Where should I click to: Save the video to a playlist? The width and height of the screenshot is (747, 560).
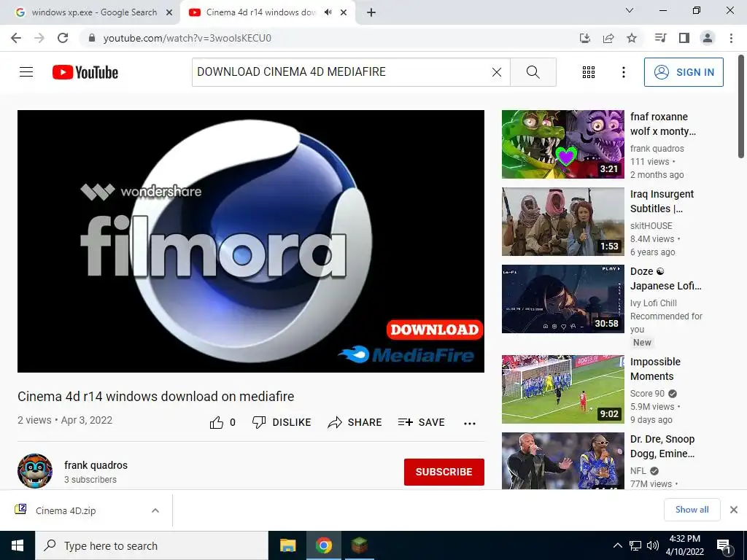click(x=421, y=422)
